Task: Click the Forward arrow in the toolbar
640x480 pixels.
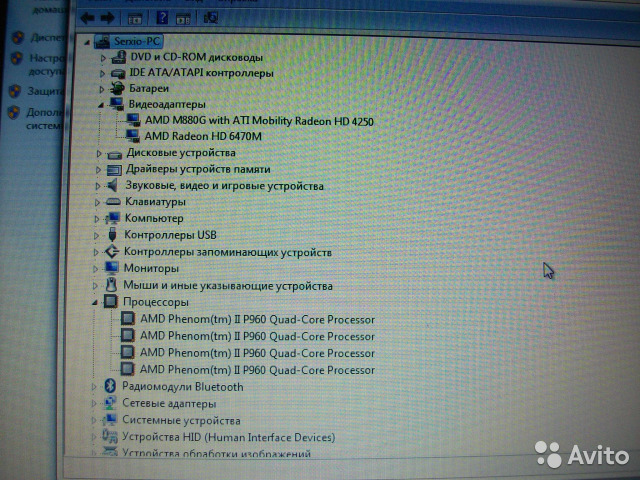Action: tap(106, 17)
